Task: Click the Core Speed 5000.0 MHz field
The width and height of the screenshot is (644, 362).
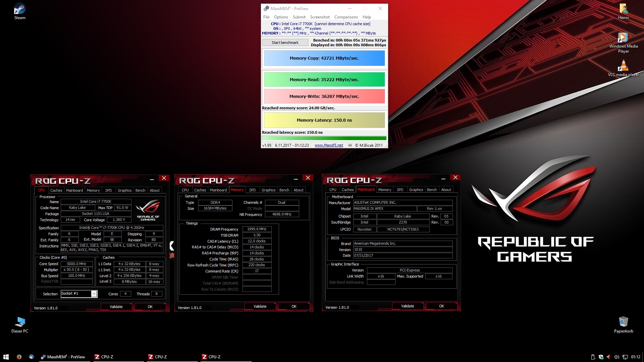Action: click(76, 264)
